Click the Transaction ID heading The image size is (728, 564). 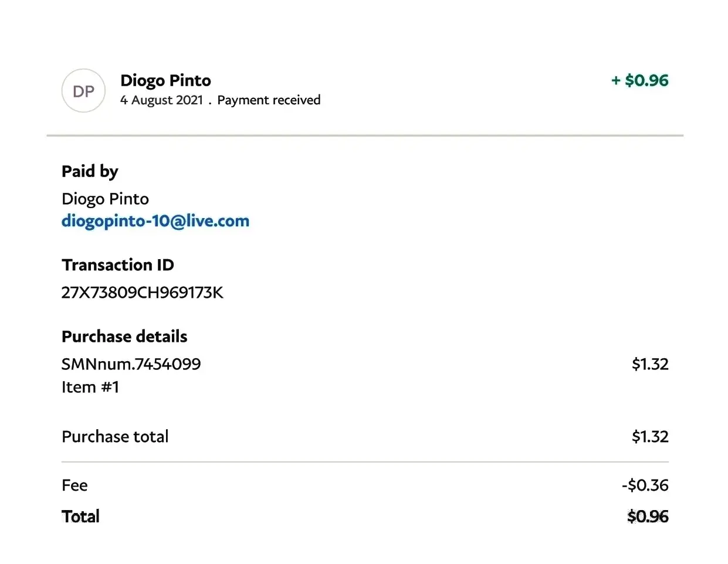point(118,265)
